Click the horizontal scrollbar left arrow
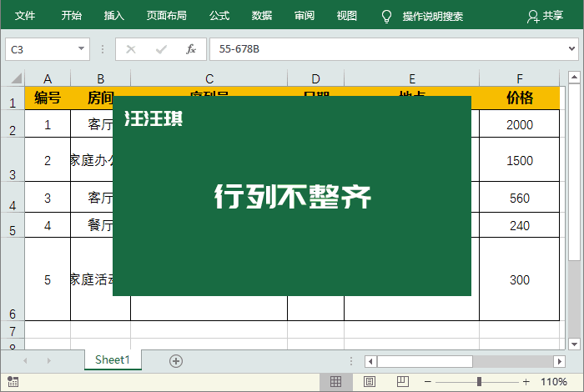Image resolution: width=584 pixels, height=392 pixels. (370, 361)
